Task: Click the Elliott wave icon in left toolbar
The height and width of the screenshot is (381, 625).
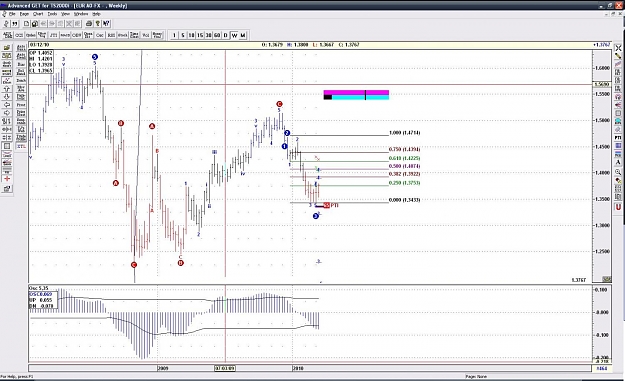Action: click(x=7, y=81)
